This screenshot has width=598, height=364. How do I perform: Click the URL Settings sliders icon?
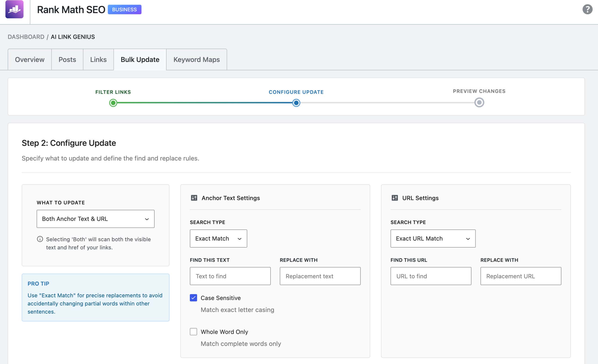coord(395,198)
